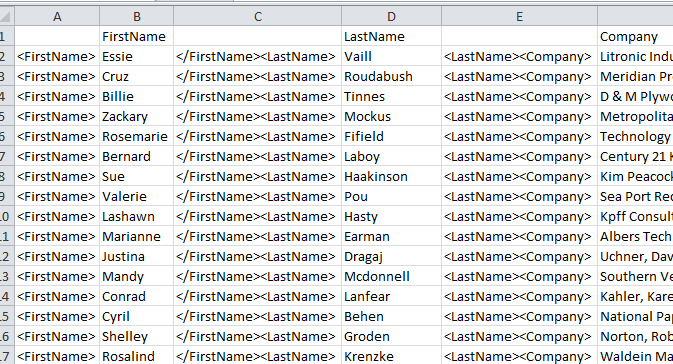The image size is (673, 364).
Task: Click last name Vaill
Action: pyautogui.click(x=391, y=56)
